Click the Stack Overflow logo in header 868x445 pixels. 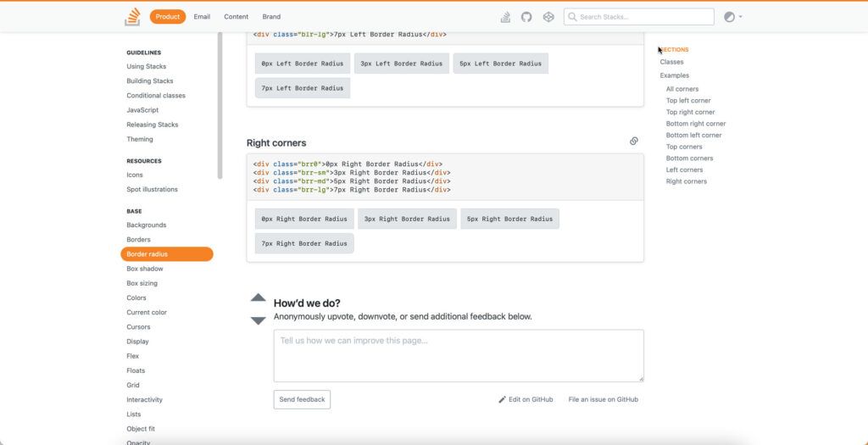(x=132, y=17)
